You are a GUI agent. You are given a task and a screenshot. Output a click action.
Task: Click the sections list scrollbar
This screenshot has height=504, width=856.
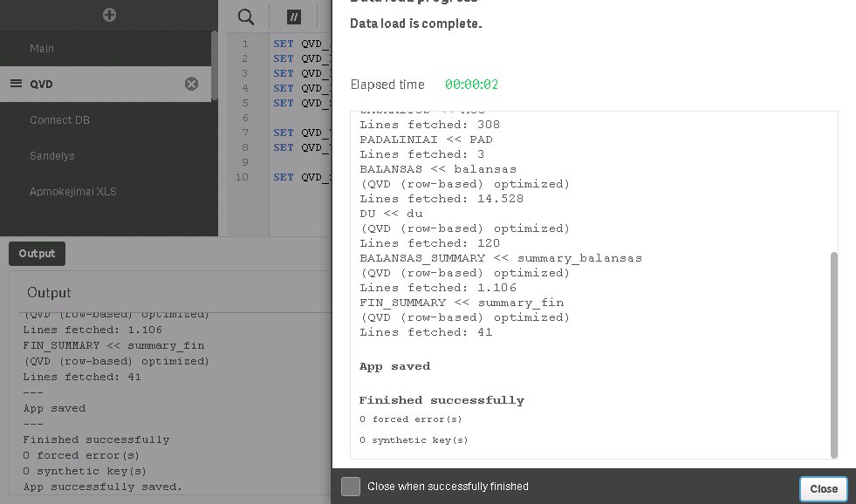click(215, 65)
